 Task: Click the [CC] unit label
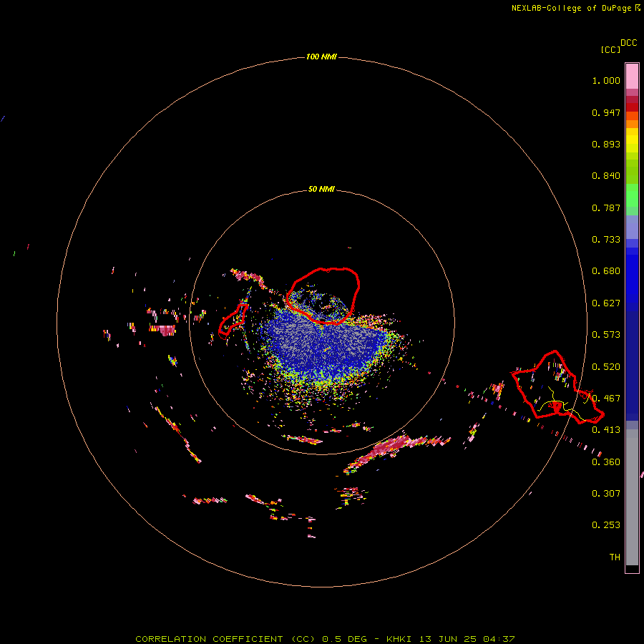610,49
